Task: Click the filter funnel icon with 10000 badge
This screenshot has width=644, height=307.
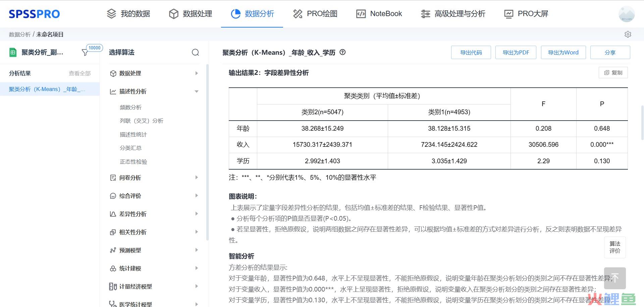Action: pyautogui.click(x=85, y=52)
